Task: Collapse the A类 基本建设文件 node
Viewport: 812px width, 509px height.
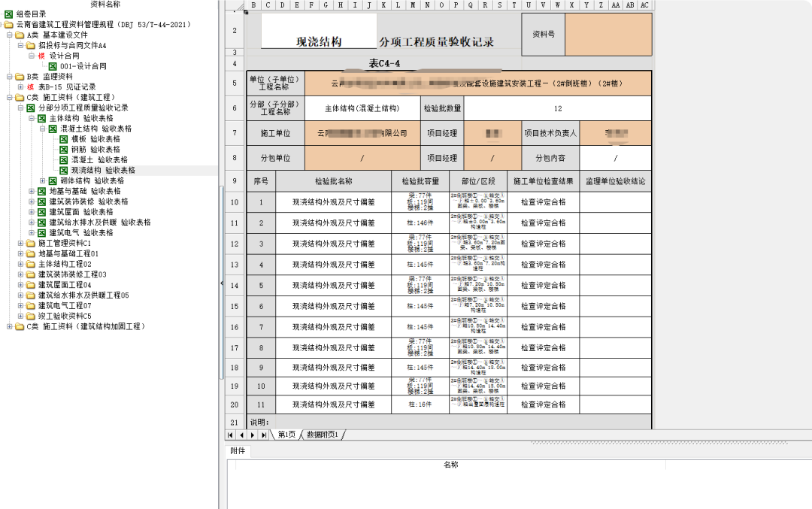Action: click(x=9, y=35)
